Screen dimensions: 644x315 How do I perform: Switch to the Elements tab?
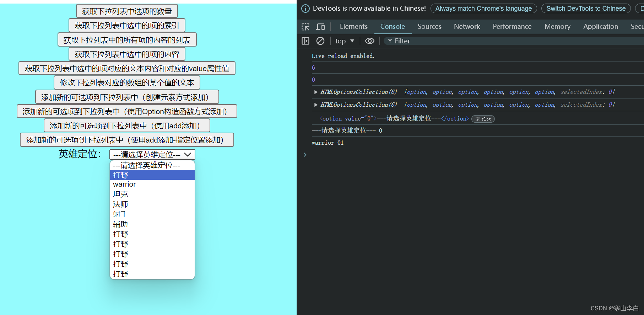click(353, 27)
